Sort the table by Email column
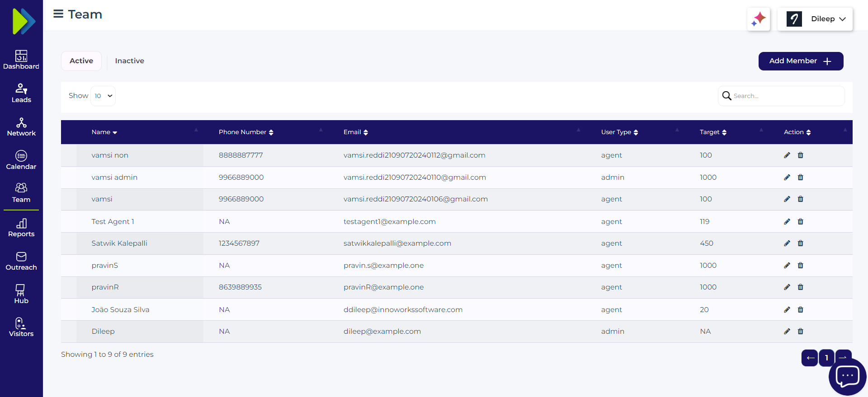868x397 pixels. 356,132
